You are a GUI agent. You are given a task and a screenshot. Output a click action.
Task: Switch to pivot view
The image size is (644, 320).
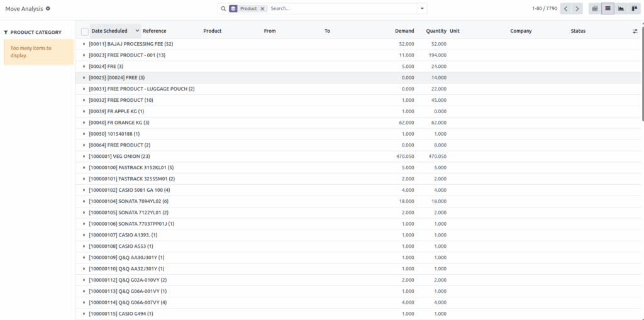click(595, 9)
